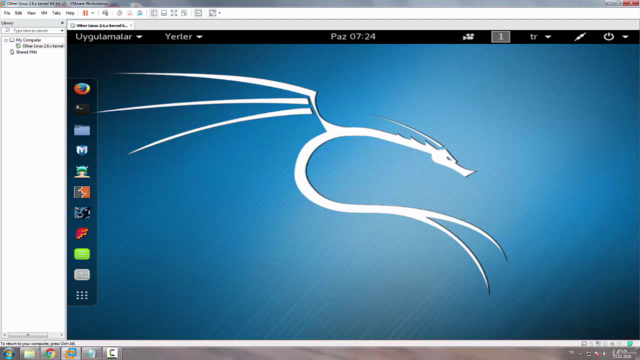
Task: Launch Maltego from the dock
Action: pos(82,213)
